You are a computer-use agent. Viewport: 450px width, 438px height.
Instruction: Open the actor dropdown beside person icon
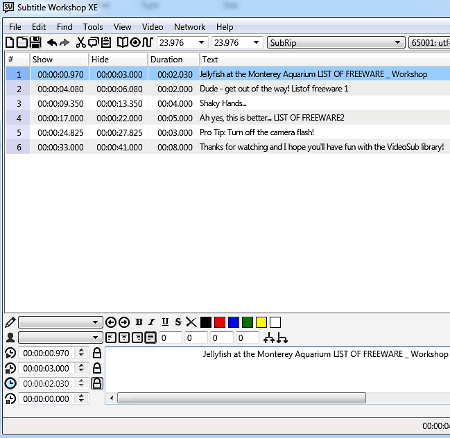[x=60, y=338]
